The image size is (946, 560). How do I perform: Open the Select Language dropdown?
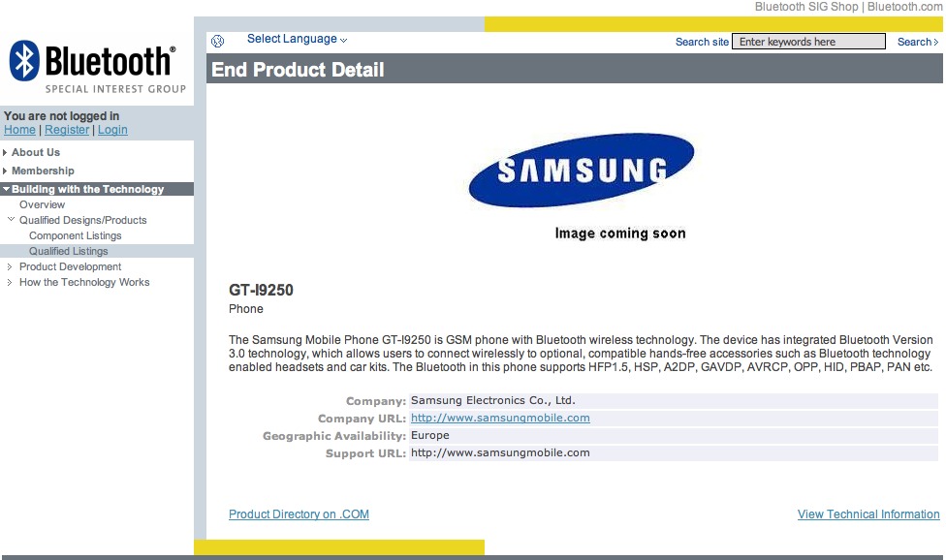pyautogui.click(x=297, y=39)
